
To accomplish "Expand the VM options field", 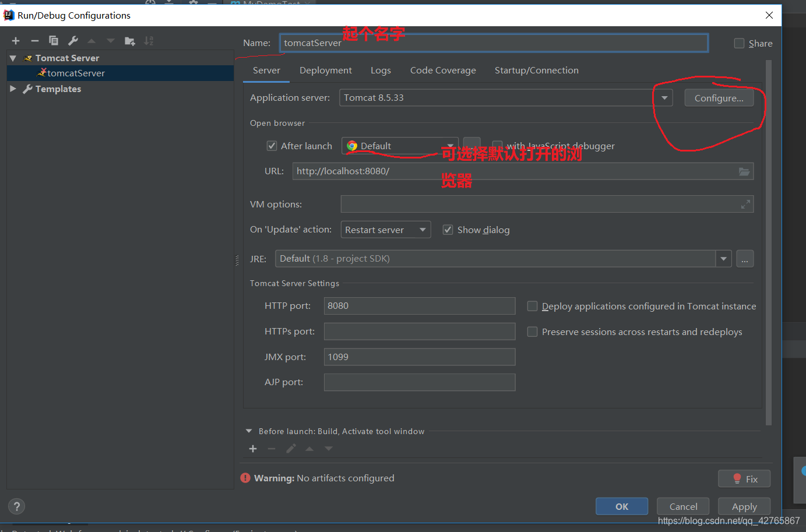I will [x=745, y=205].
